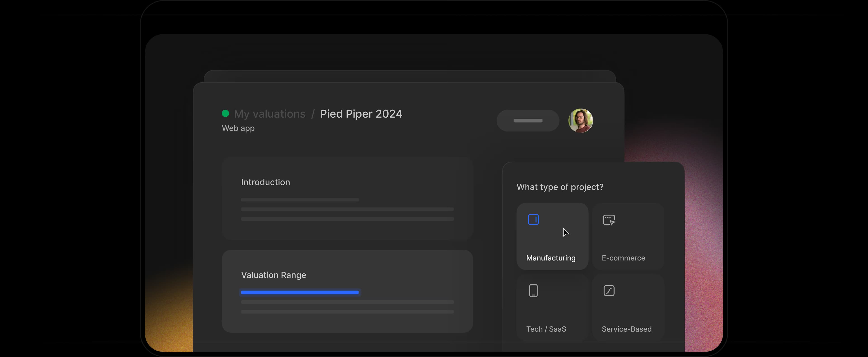Click the What type of project? heading
This screenshot has width=868, height=357.
[560, 187]
